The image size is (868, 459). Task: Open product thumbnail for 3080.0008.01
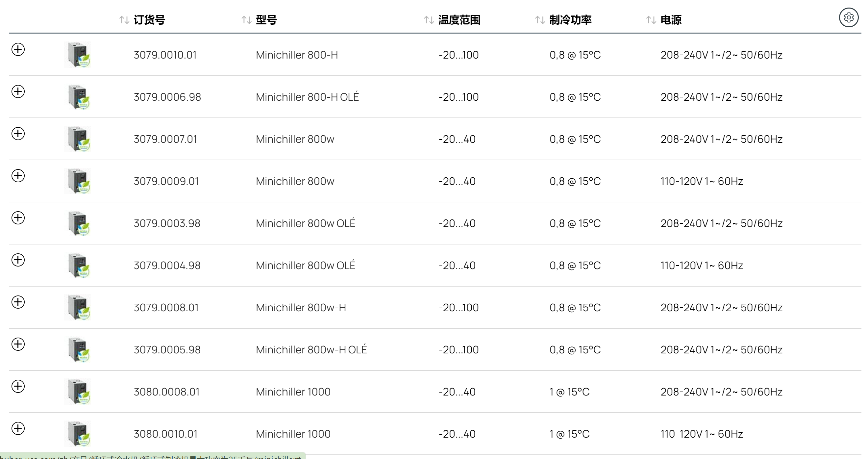(x=78, y=392)
